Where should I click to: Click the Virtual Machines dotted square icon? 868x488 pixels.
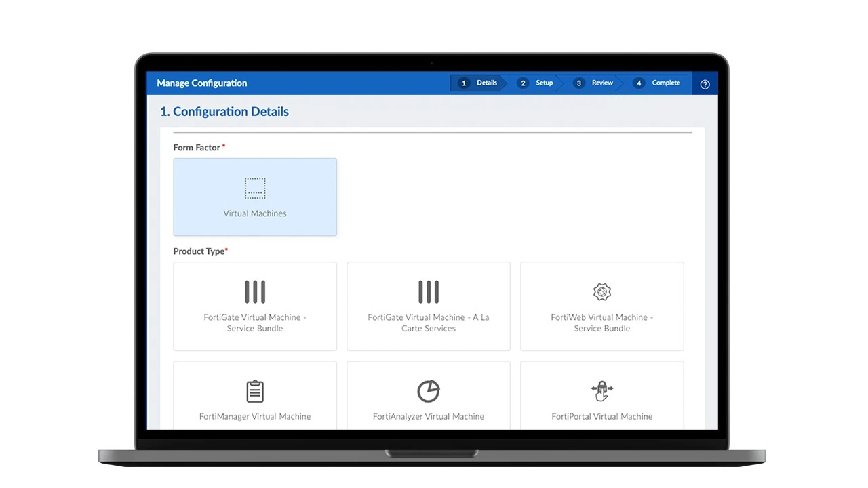[255, 188]
